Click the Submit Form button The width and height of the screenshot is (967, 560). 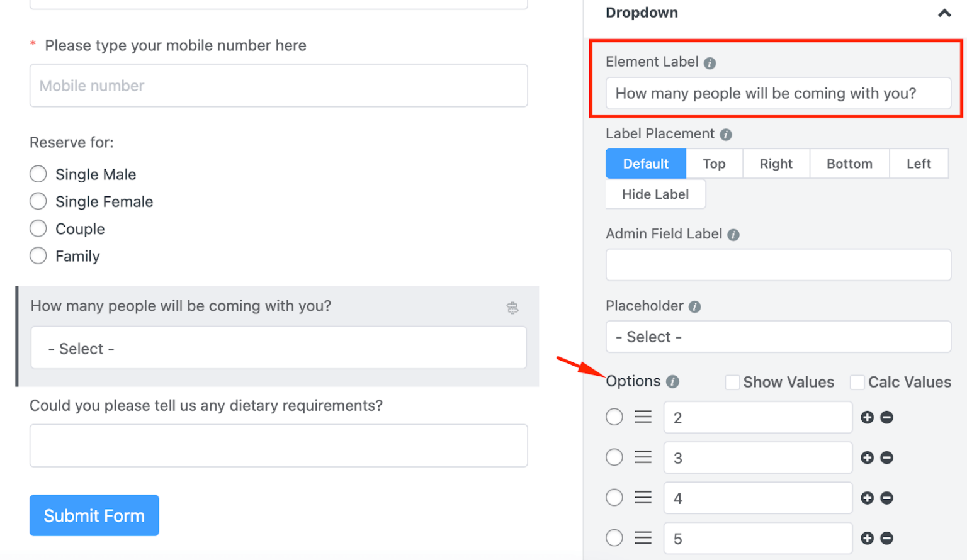click(x=94, y=515)
